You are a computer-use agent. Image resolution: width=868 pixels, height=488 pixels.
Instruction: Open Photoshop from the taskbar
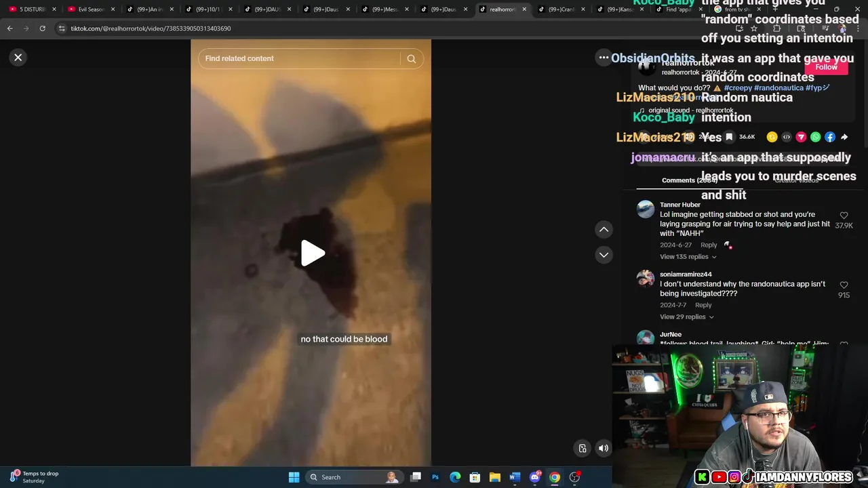pyautogui.click(x=435, y=477)
